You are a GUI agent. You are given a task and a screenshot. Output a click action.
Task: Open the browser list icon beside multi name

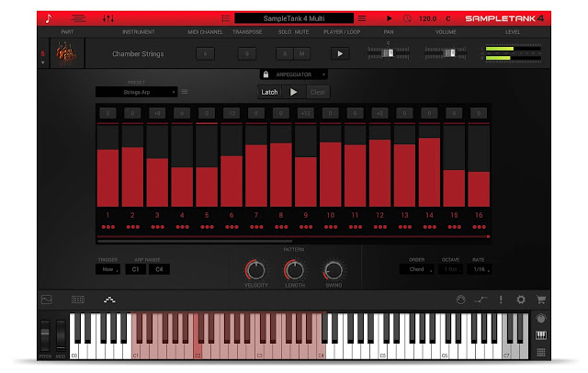point(225,18)
